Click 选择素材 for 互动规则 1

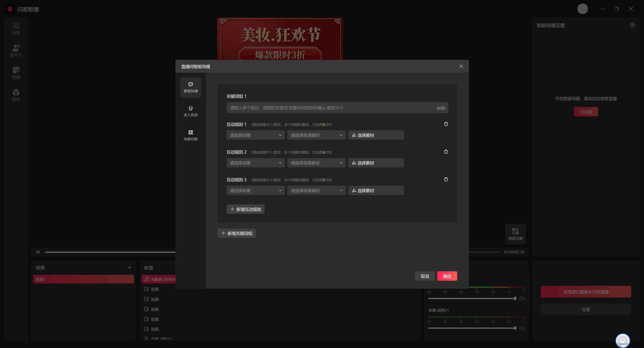pos(376,135)
